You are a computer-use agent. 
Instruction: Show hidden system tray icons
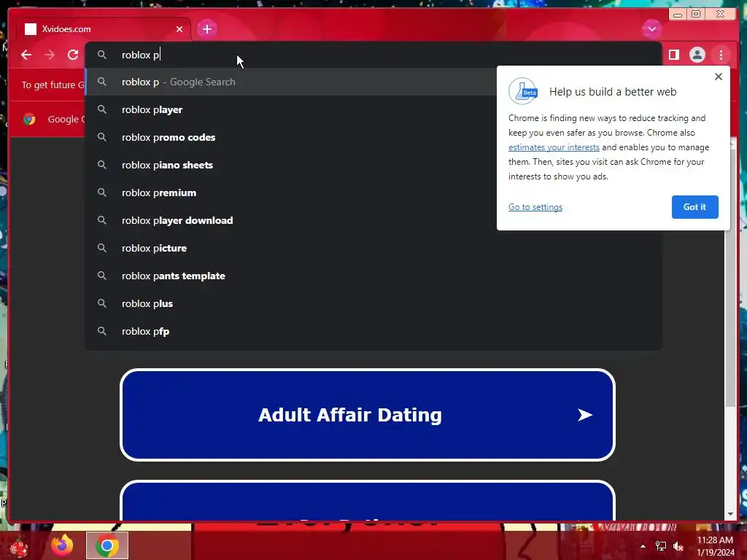(643, 546)
